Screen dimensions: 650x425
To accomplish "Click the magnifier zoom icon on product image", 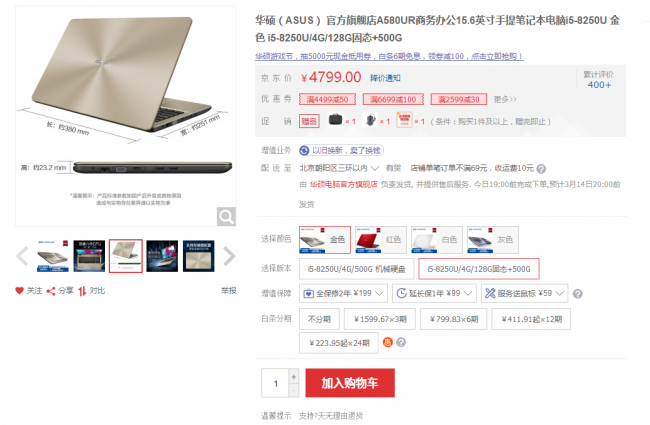I will [226, 216].
